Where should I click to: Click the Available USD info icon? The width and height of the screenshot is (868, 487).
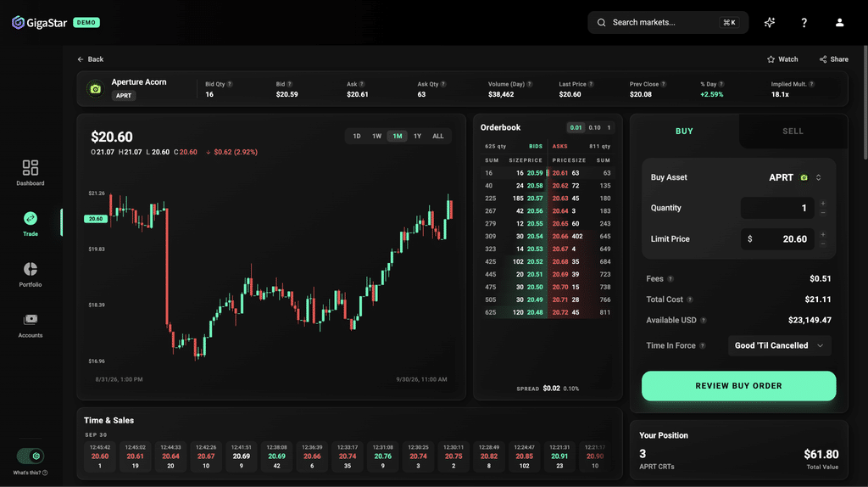tap(704, 320)
